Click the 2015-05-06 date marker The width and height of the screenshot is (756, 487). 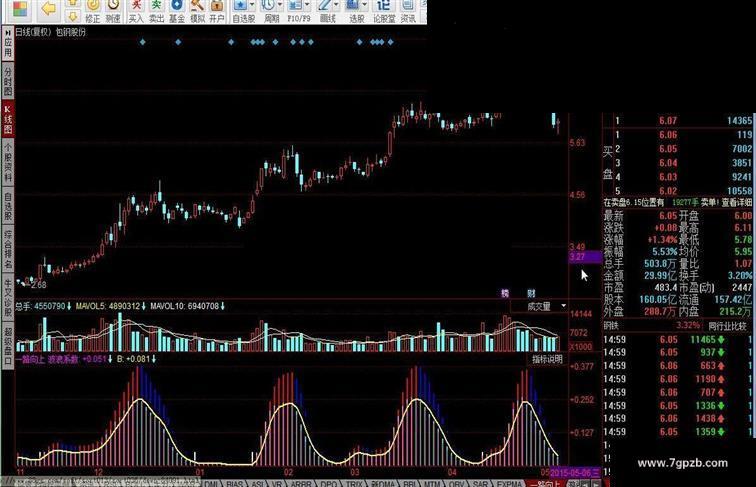click(575, 473)
